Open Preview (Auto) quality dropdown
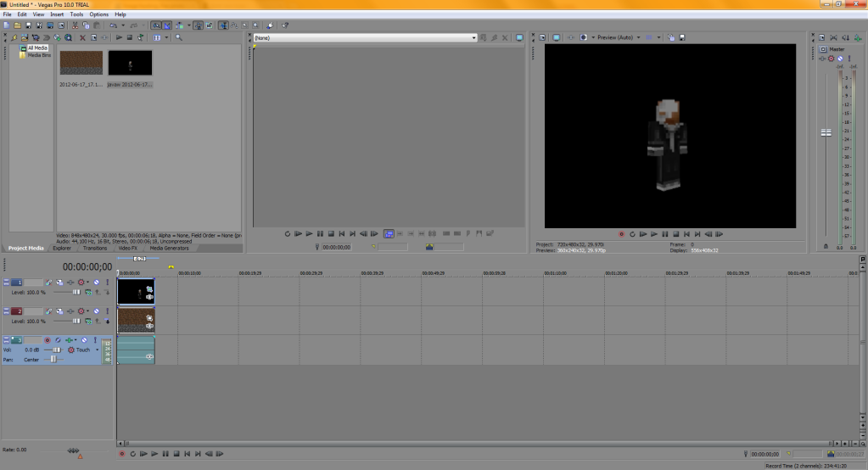Viewport: 868px width, 470px height. point(619,37)
